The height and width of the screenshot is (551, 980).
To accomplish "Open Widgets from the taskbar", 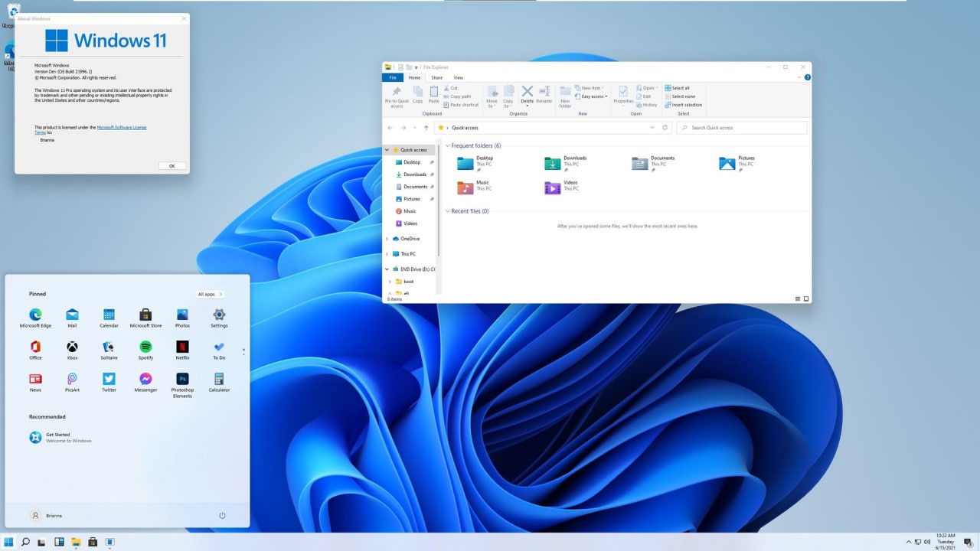I will pyautogui.click(x=59, y=542).
